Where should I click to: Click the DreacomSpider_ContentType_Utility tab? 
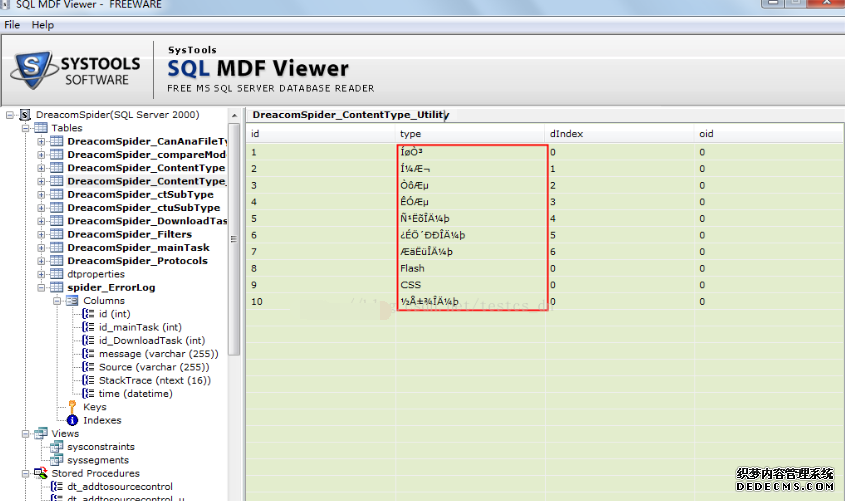point(350,115)
